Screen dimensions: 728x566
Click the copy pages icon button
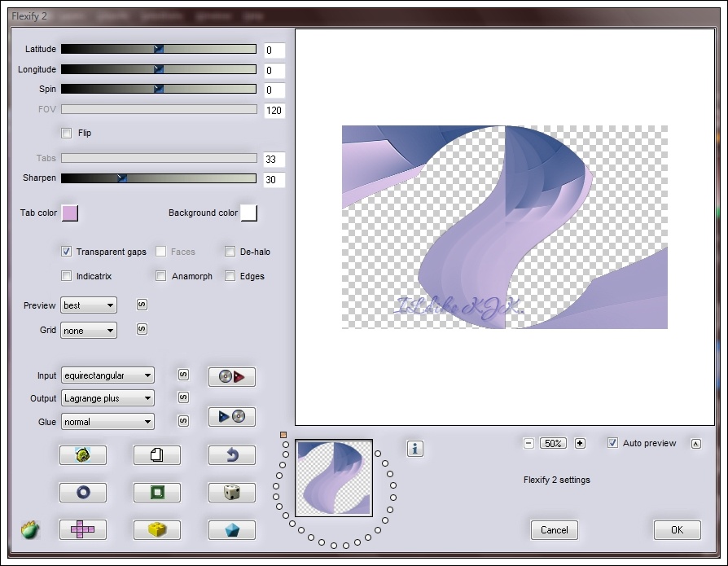pyautogui.click(x=156, y=455)
